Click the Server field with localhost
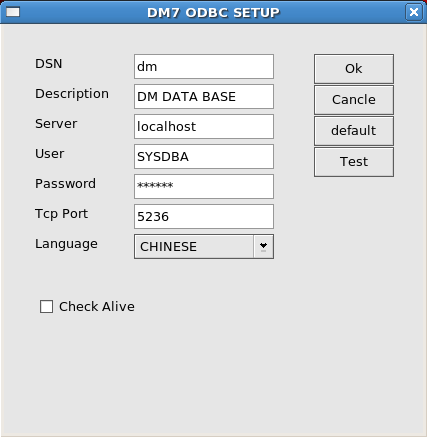Viewport: 427px width, 437px height. (204, 127)
